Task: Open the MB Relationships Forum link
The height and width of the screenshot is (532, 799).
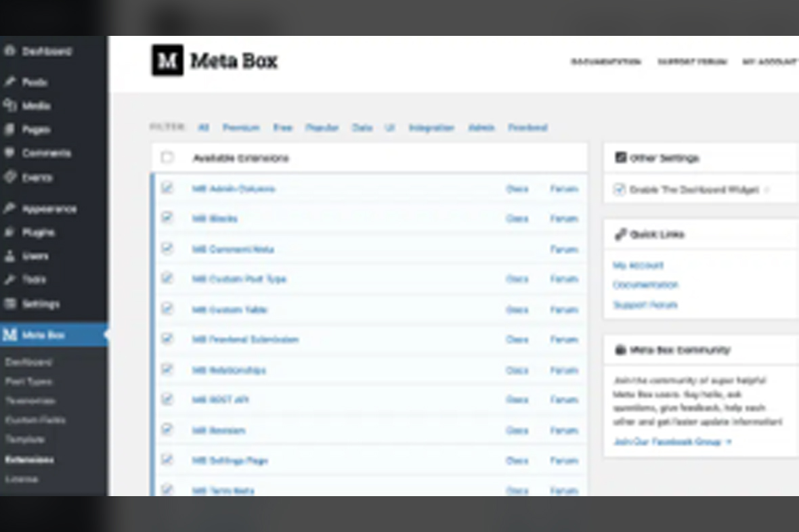Action: [564, 370]
